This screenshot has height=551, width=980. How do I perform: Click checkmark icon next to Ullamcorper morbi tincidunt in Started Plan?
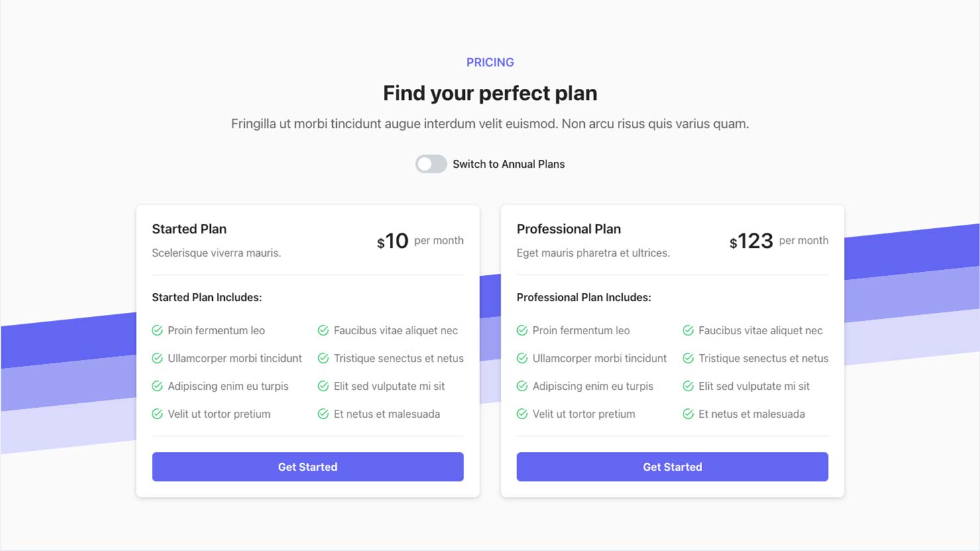click(x=157, y=358)
